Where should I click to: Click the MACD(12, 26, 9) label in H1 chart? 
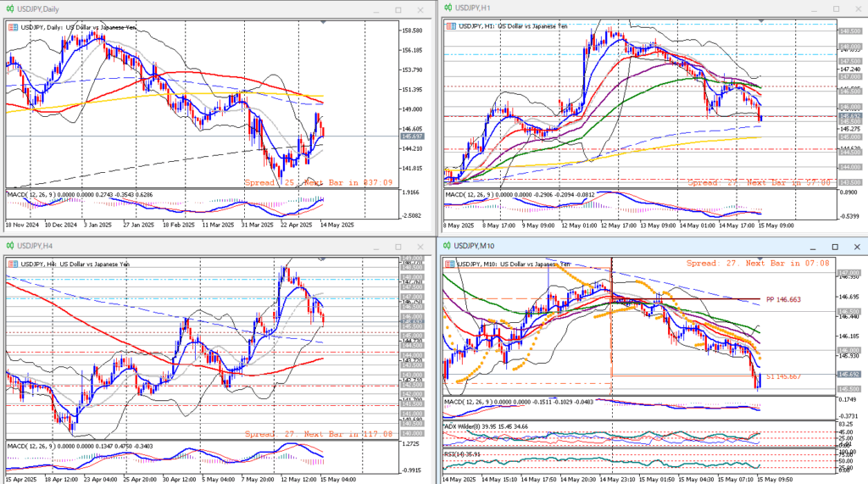point(518,195)
